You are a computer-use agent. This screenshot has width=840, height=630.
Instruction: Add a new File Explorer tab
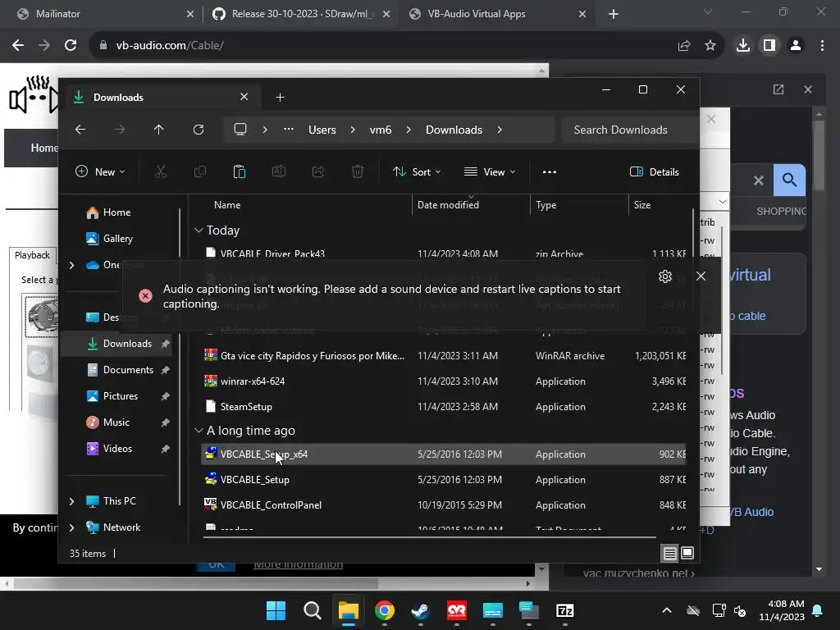point(281,98)
